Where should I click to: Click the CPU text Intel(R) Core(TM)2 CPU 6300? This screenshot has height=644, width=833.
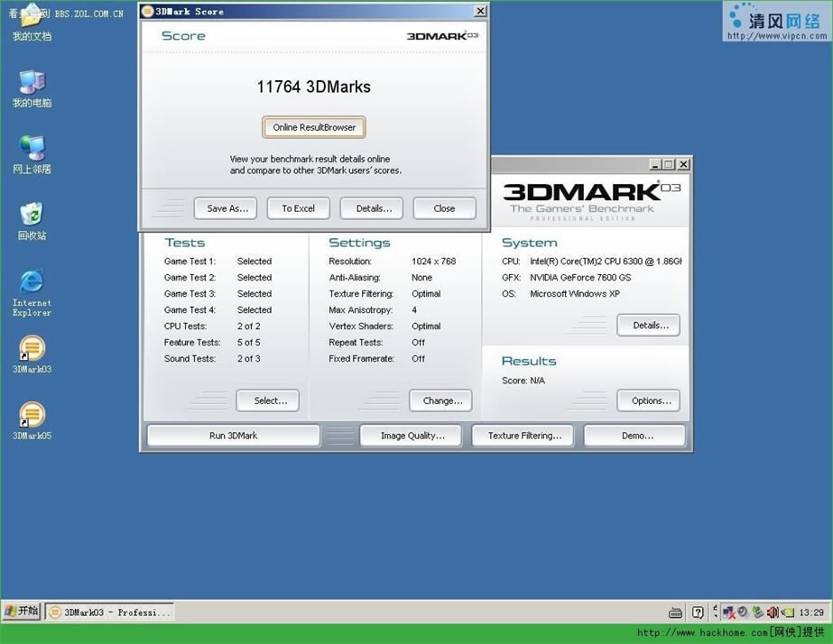[x=606, y=262]
